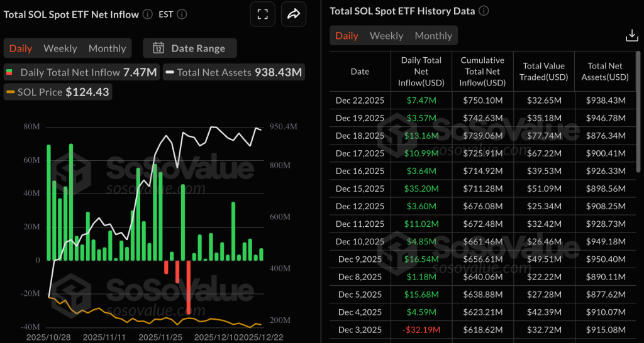Click the orange SOL Price legend swatch
This screenshot has width=644, height=343.
(x=10, y=92)
